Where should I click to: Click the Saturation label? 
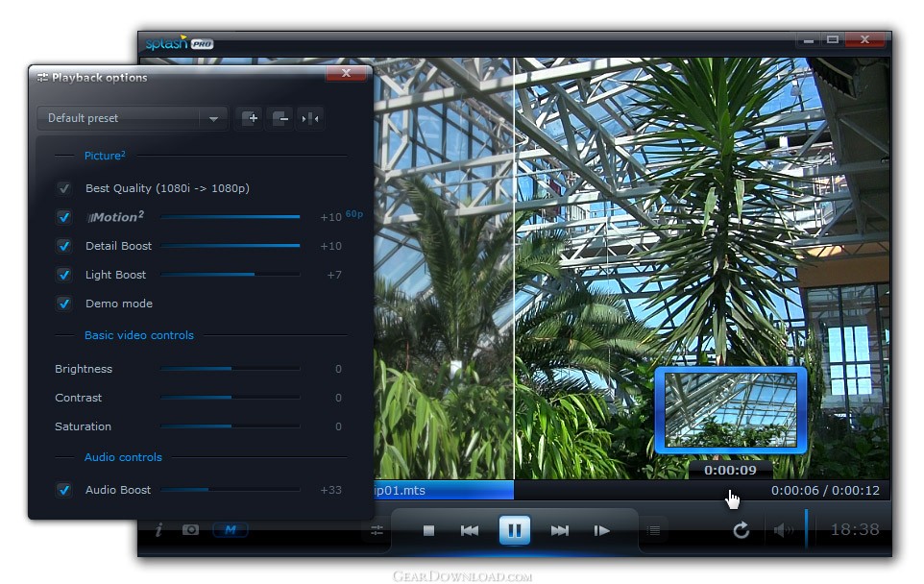click(84, 426)
